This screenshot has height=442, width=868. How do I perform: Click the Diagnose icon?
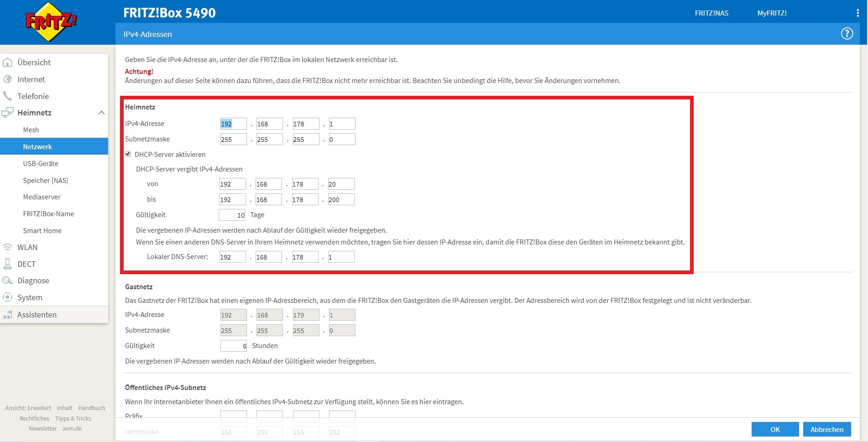click(x=8, y=281)
